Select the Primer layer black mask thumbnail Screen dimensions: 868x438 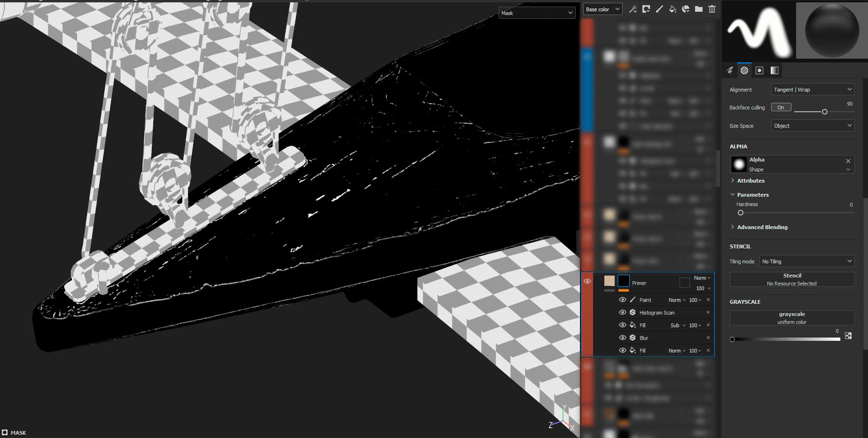point(623,281)
